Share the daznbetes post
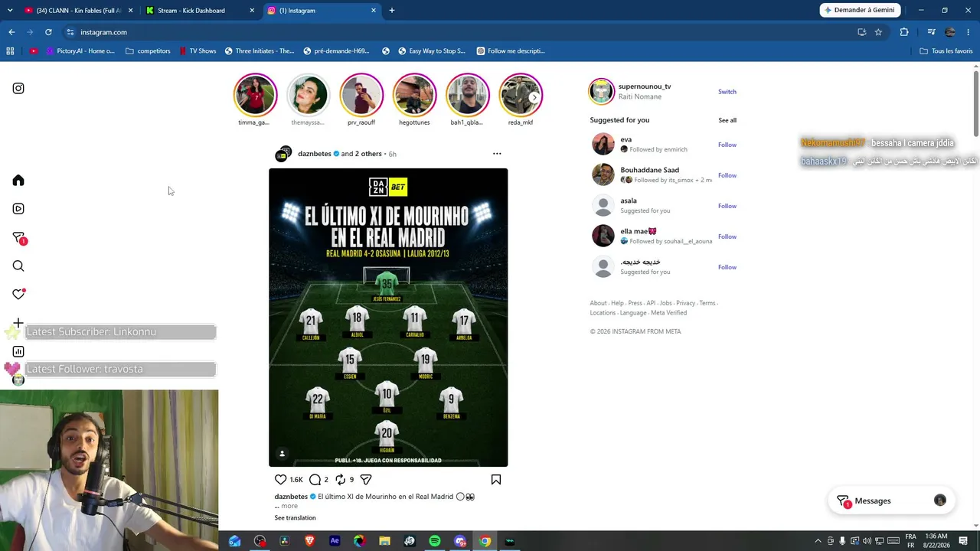The height and width of the screenshot is (551, 980). click(366, 480)
